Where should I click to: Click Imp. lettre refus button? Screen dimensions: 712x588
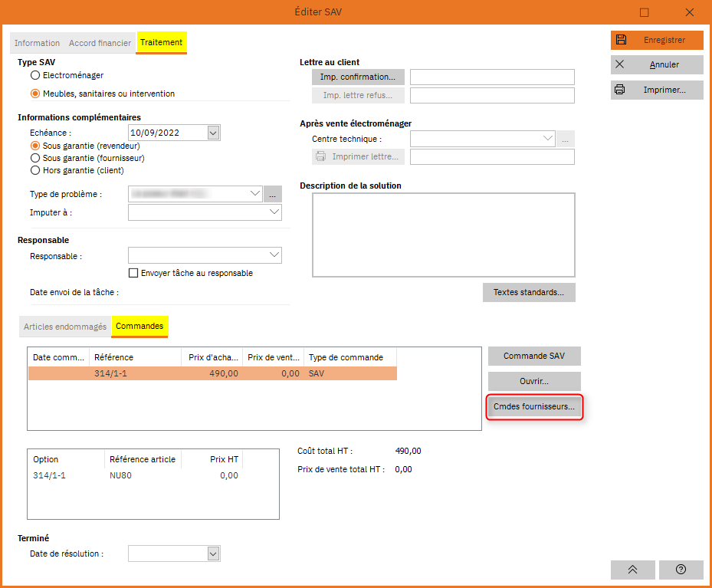click(x=358, y=95)
